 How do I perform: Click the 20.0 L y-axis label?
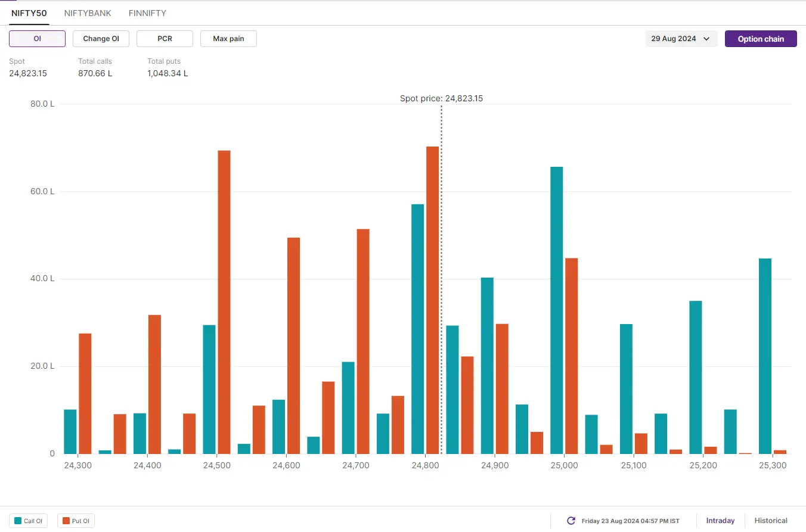pyautogui.click(x=42, y=366)
